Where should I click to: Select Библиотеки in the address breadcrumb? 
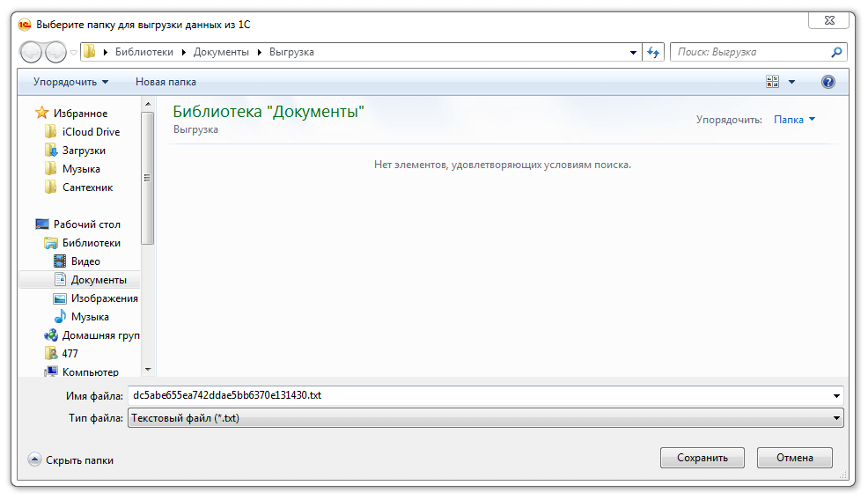point(143,52)
